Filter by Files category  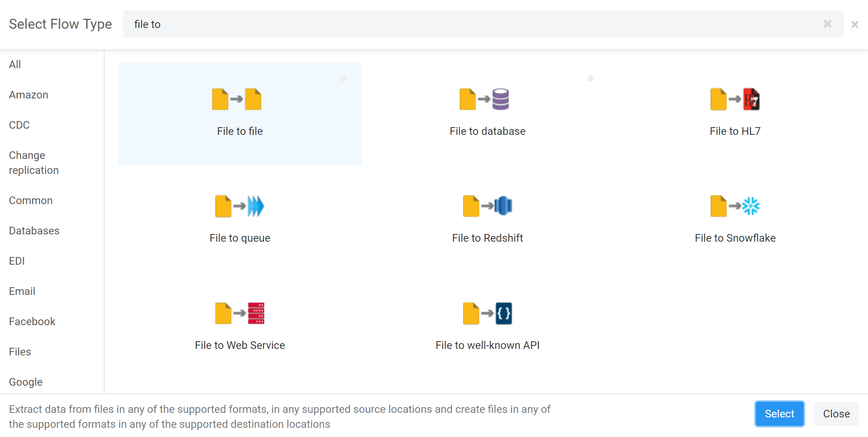coord(20,352)
